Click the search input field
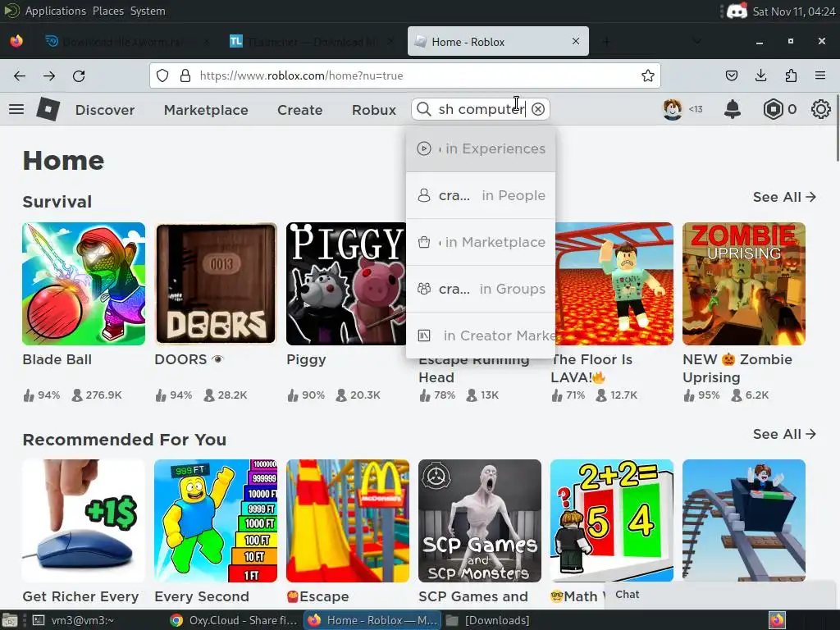 [x=481, y=109]
